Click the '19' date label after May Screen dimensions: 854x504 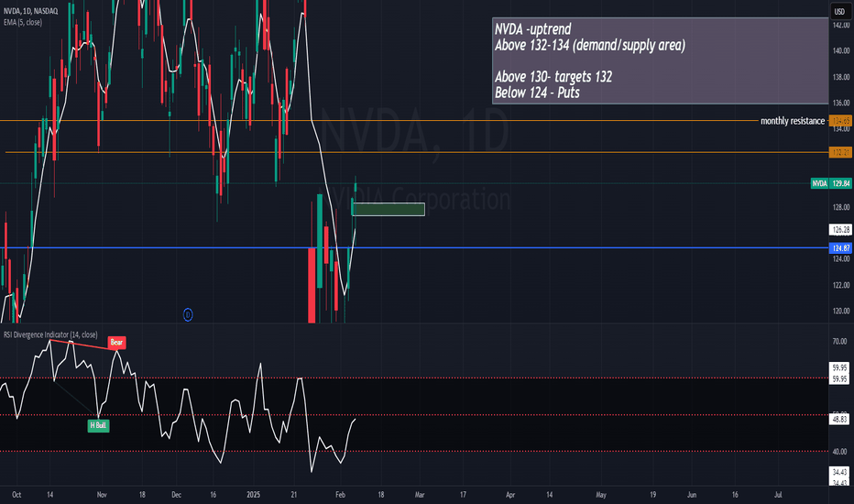652,495
